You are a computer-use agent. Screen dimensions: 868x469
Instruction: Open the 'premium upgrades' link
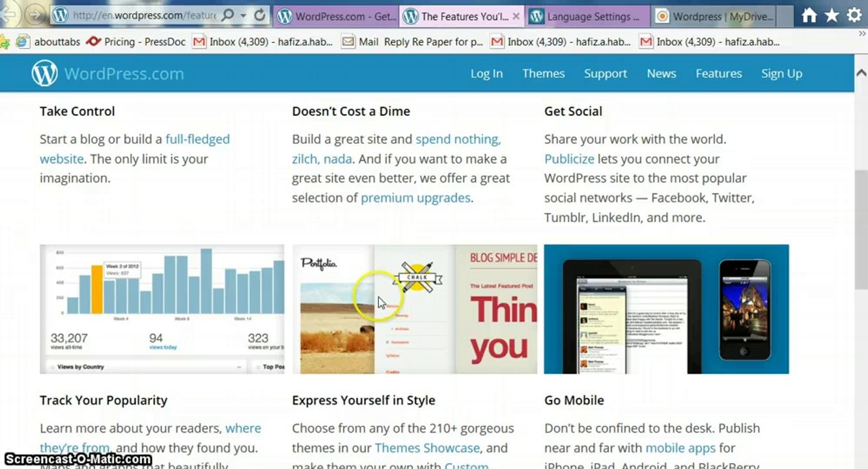[415, 198]
